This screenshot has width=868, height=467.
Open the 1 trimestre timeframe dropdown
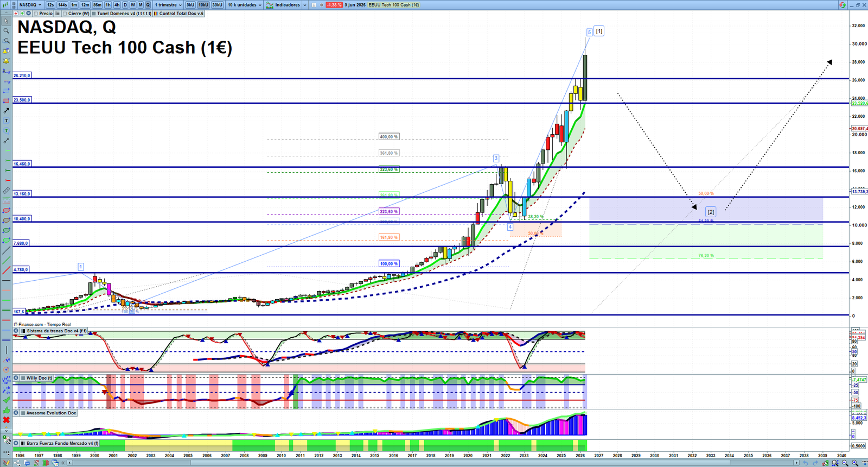click(x=167, y=5)
